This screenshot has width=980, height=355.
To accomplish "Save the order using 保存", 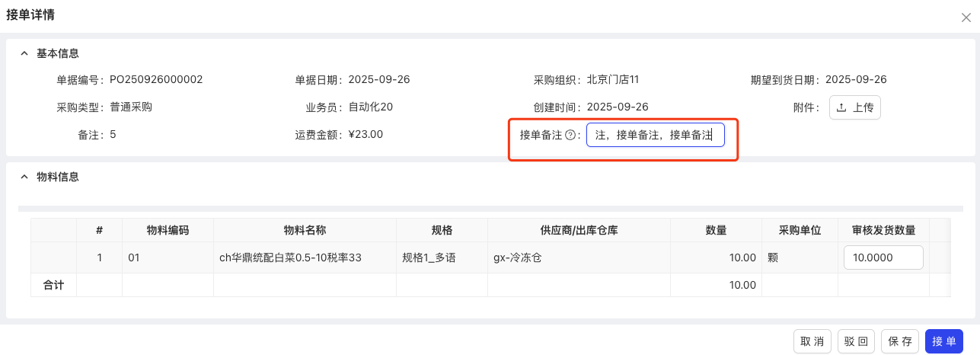I will tap(900, 342).
